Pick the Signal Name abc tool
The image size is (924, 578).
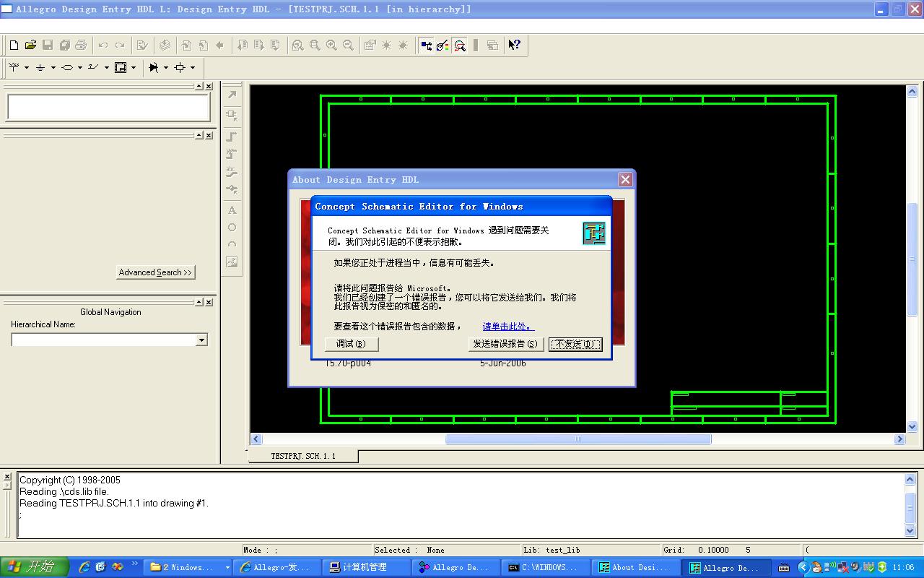point(232,172)
